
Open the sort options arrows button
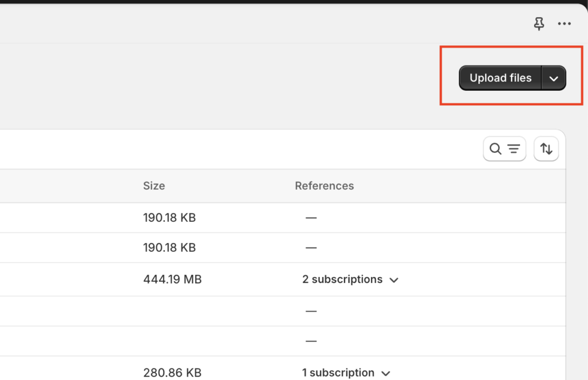pyautogui.click(x=546, y=149)
